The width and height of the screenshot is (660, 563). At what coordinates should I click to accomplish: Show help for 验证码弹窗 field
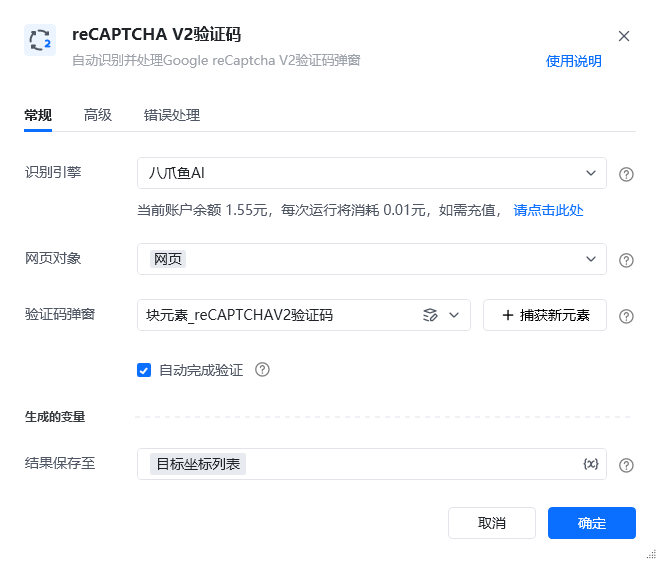(x=626, y=316)
